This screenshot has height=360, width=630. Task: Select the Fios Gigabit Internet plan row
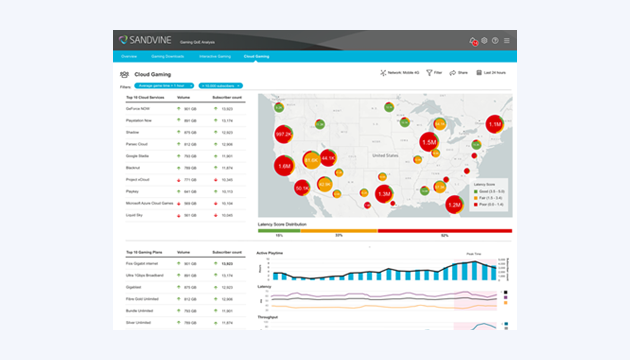pos(185,264)
